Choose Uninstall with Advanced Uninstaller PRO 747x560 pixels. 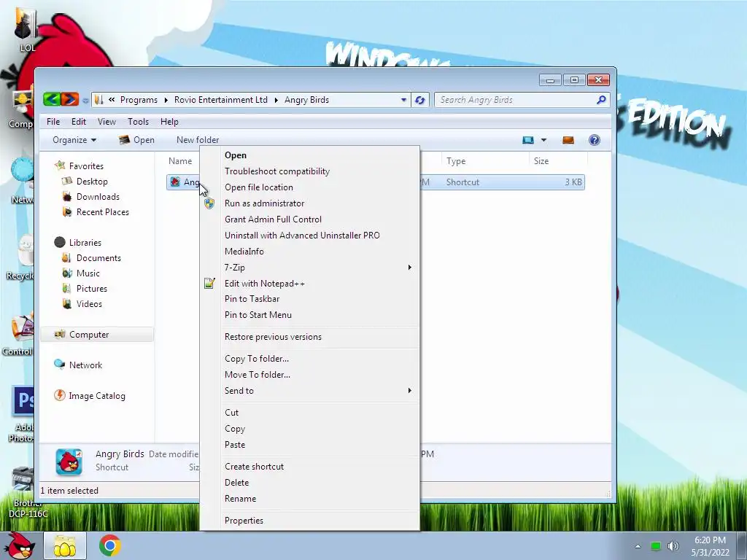pos(309,236)
